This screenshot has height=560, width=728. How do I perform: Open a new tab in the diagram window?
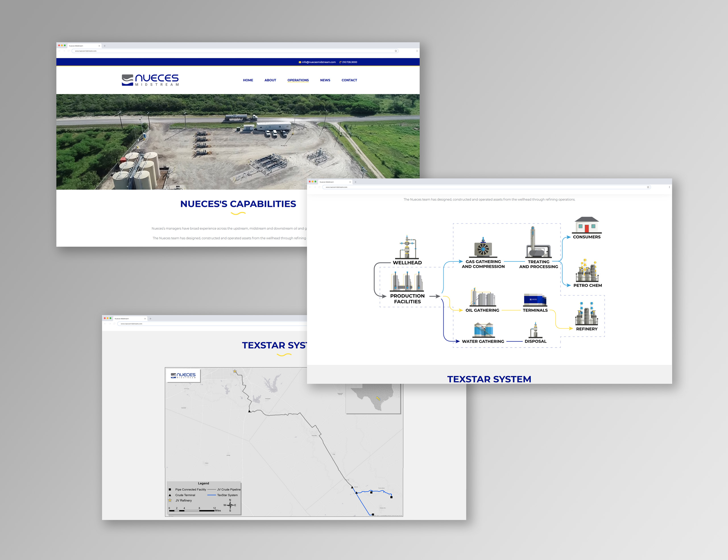coord(355,182)
